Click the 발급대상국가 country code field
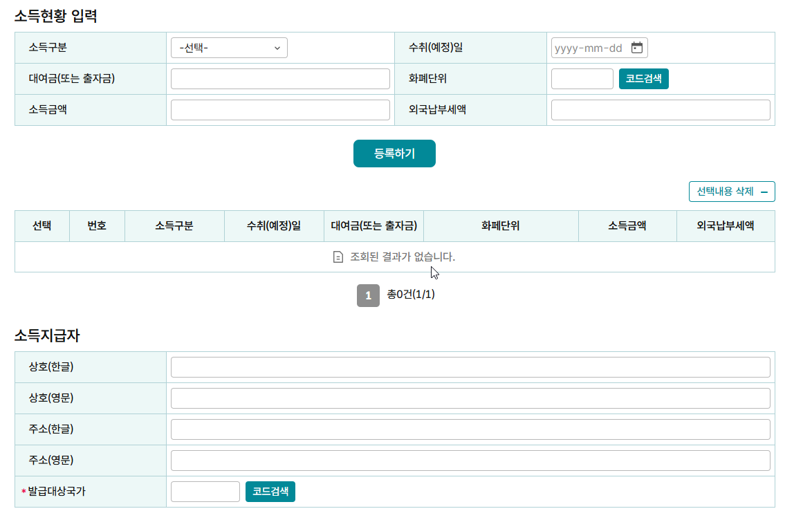The image size is (812, 520). (205, 492)
